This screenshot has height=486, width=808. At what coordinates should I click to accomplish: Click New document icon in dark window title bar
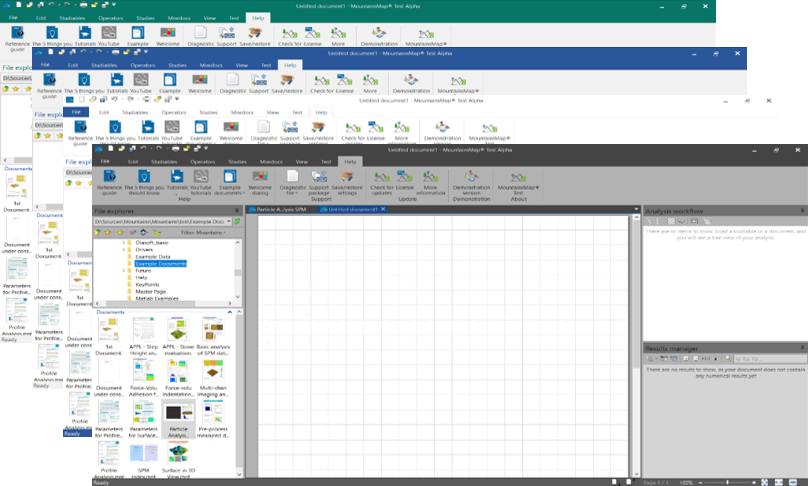pos(111,149)
